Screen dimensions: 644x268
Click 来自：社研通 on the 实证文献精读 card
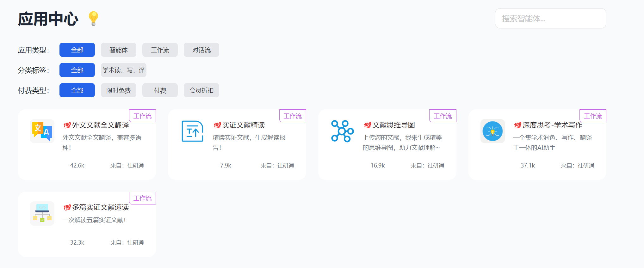pos(277,166)
